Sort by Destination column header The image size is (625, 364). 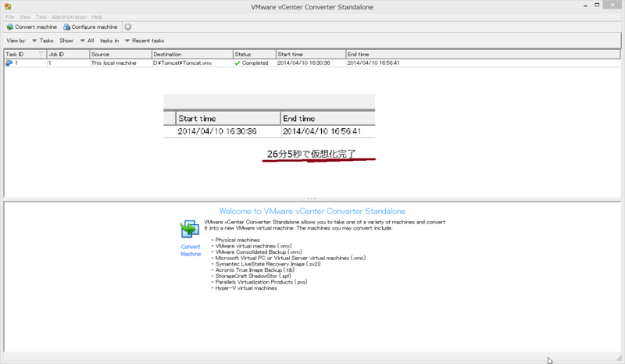192,54
